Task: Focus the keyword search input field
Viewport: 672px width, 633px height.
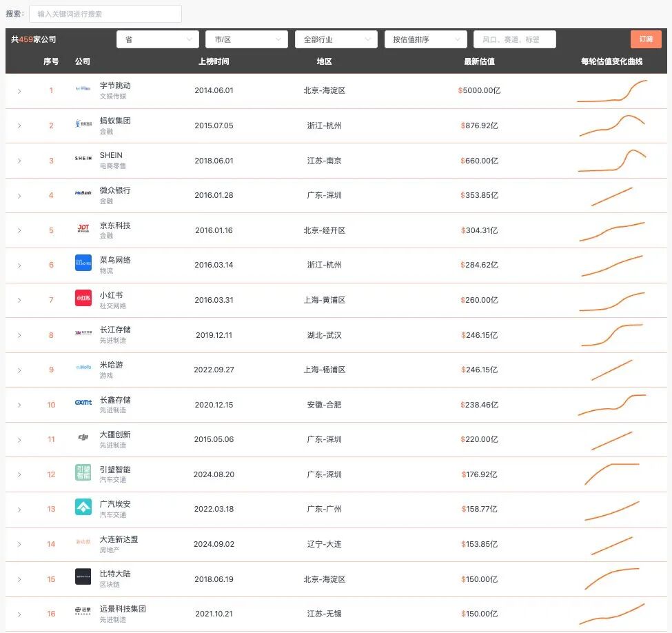Action: tap(105, 14)
